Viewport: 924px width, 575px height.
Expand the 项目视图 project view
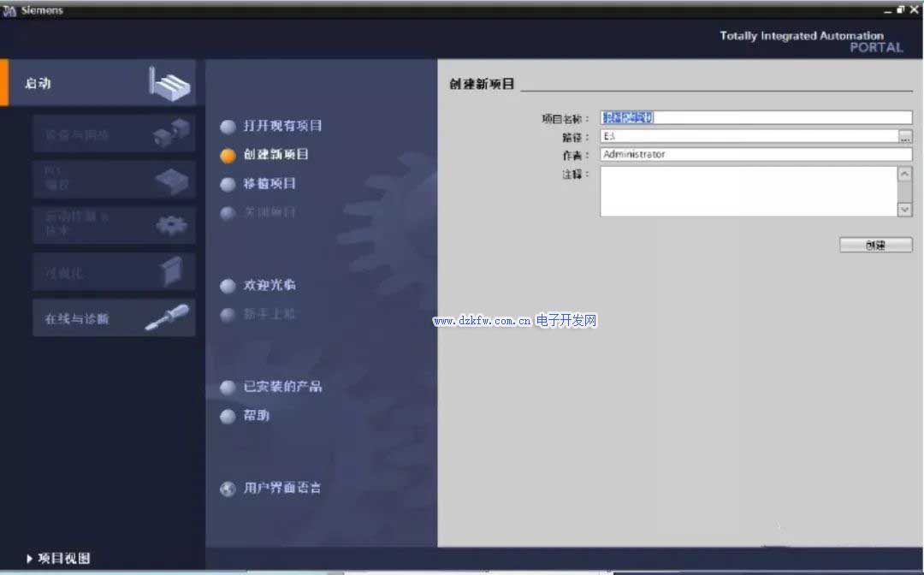pyautogui.click(x=58, y=559)
